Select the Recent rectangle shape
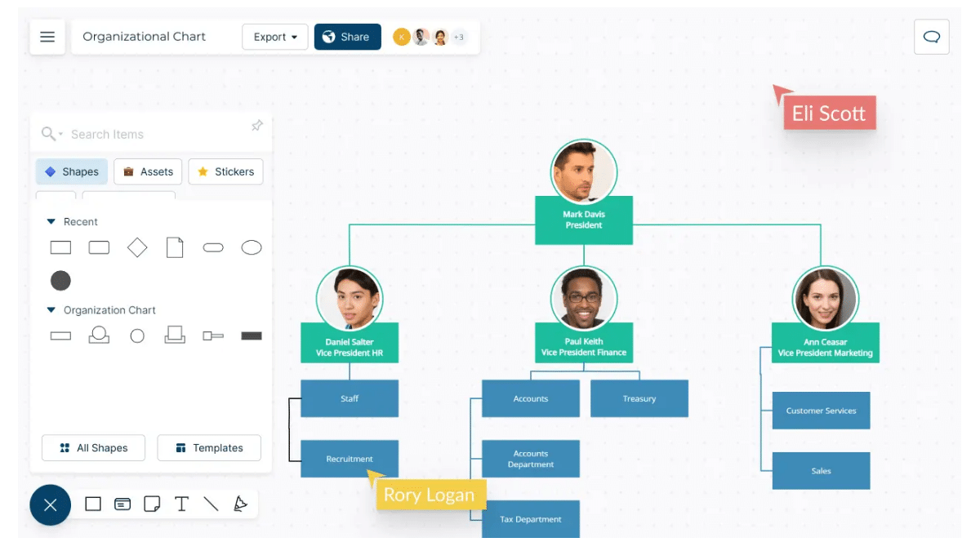 point(60,247)
